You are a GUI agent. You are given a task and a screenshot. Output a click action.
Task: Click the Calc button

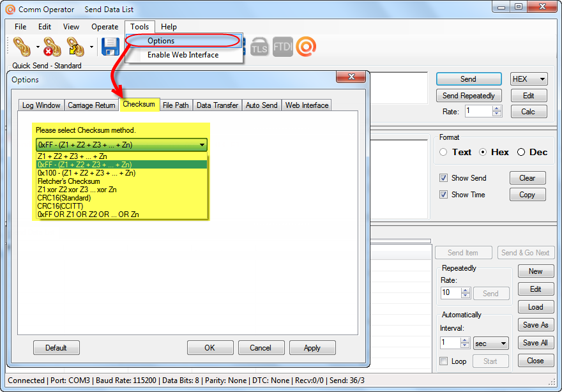529,112
